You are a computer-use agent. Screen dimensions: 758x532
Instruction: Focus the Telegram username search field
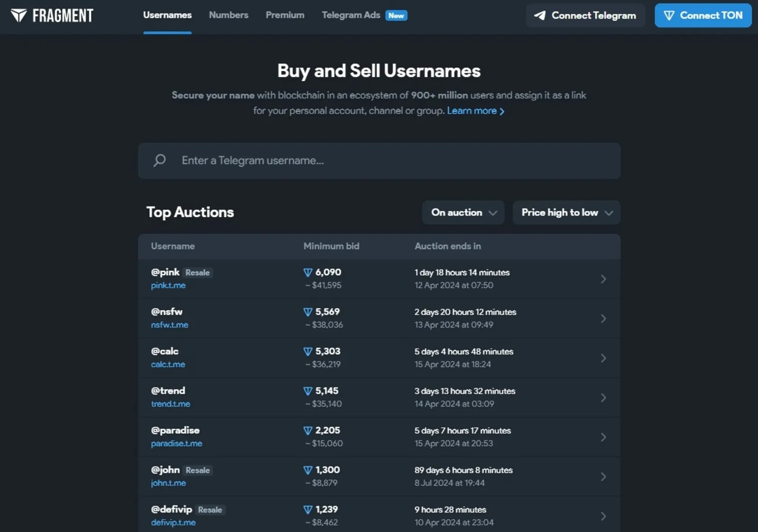point(379,161)
